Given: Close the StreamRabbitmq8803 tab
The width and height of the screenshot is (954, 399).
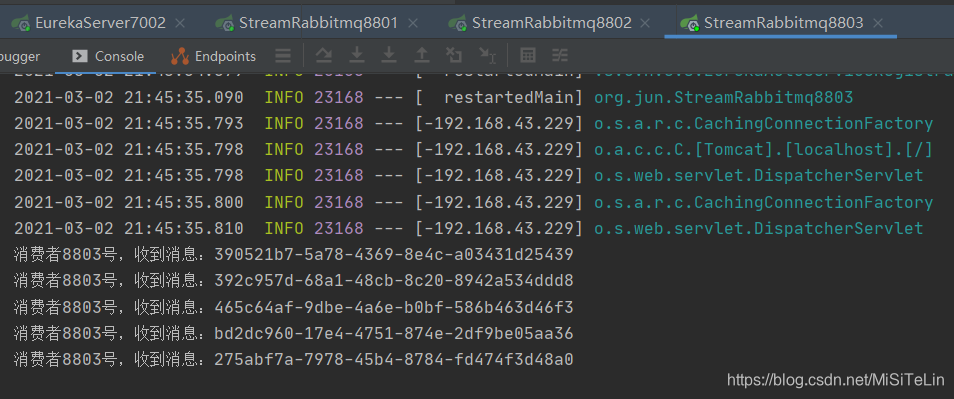Looking at the screenshot, I should click(x=877, y=24).
